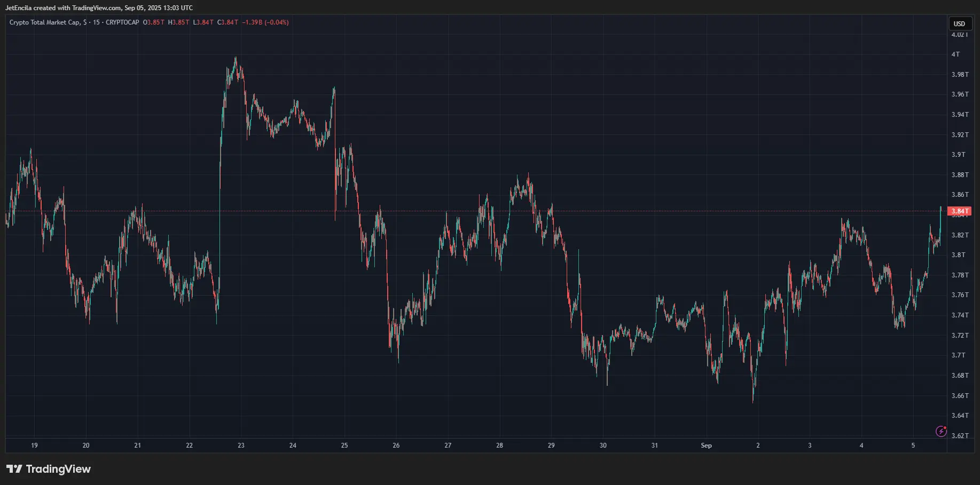
Task: Click the high value H3.85T
Action: [178, 22]
